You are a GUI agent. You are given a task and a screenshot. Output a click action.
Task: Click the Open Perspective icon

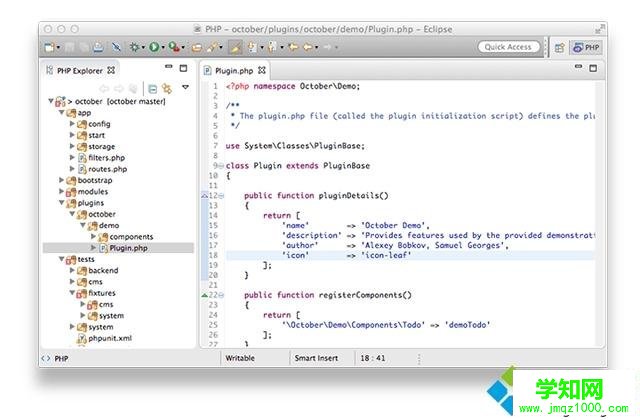click(x=560, y=48)
